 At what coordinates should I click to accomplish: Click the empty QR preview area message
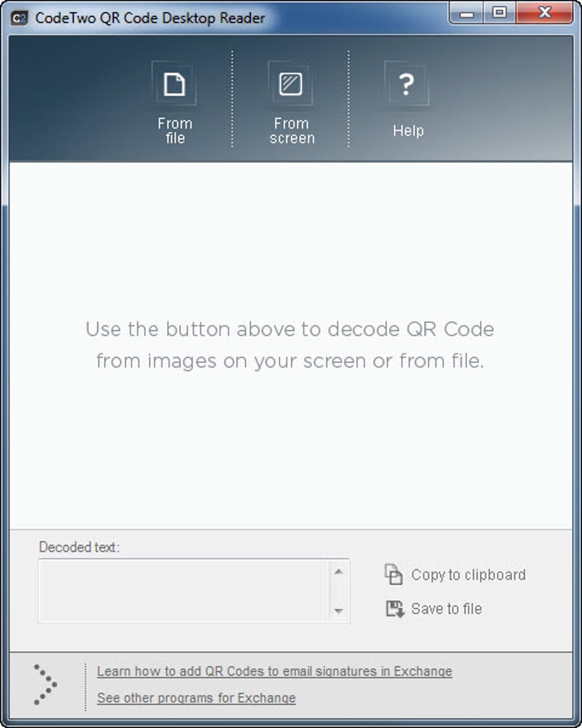[x=290, y=345]
